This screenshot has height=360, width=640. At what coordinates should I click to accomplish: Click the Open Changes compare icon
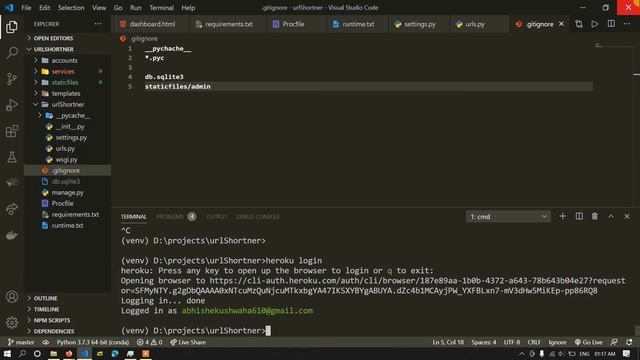(x=579, y=24)
